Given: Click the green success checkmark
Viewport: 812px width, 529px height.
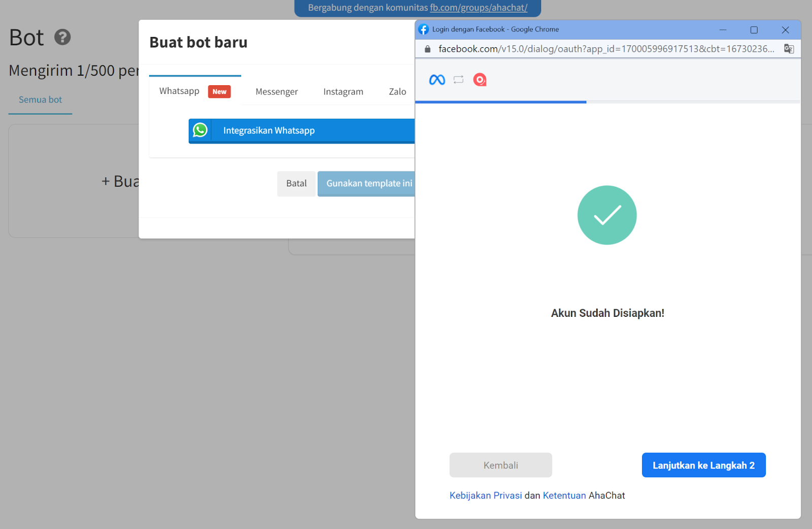Looking at the screenshot, I should [x=607, y=215].
